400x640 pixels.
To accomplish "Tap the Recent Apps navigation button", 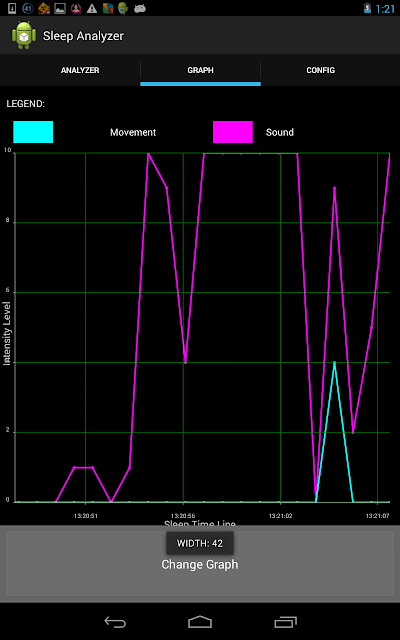I will (285, 622).
